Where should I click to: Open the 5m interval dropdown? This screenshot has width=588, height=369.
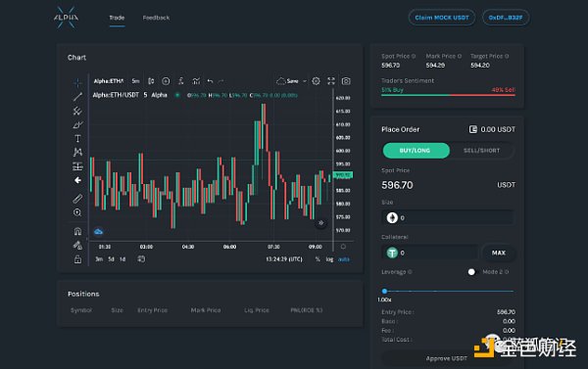tap(135, 81)
